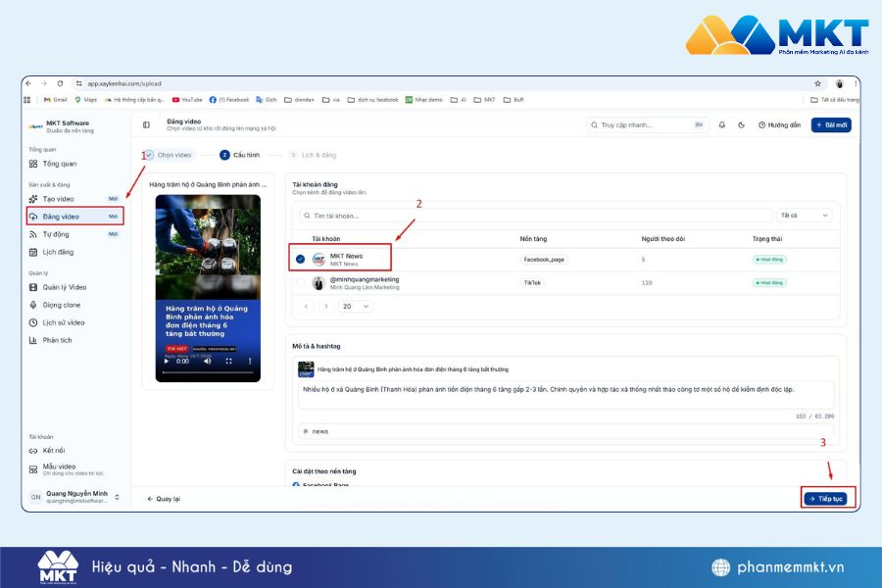Viewport: 882px width, 588px height.
Task: Toggle the sidebar collapse panel icon
Action: (x=146, y=124)
